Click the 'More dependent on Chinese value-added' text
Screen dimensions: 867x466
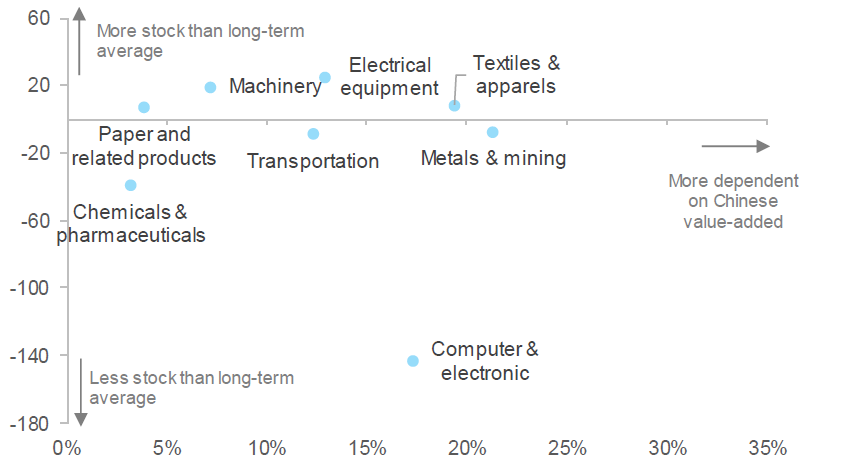(x=733, y=201)
